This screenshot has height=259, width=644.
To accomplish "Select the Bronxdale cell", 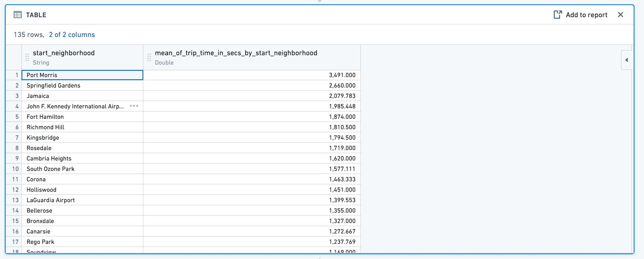I will [82, 221].
